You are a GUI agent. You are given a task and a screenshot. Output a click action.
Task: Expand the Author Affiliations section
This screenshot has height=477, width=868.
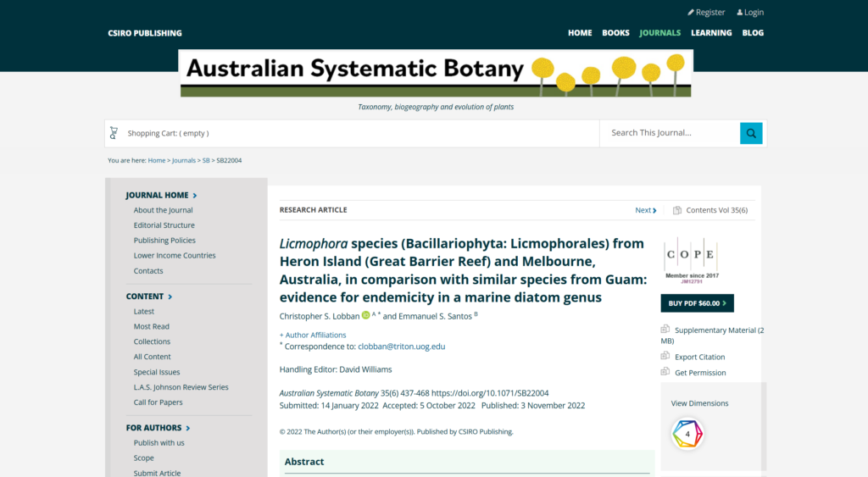click(313, 335)
